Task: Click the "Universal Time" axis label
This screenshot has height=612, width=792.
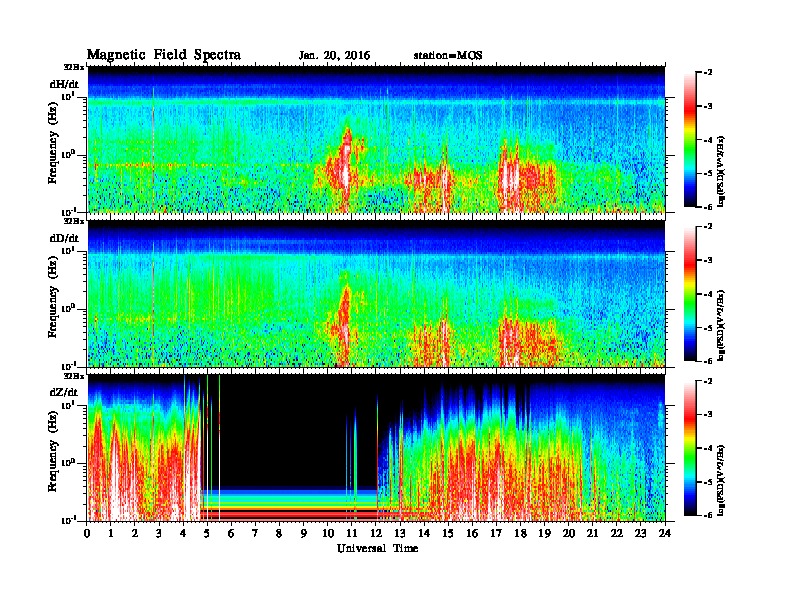Action: (377, 548)
